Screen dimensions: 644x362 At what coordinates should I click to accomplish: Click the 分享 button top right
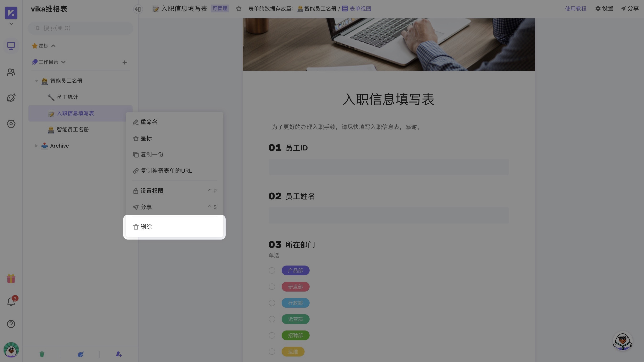click(629, 9)
